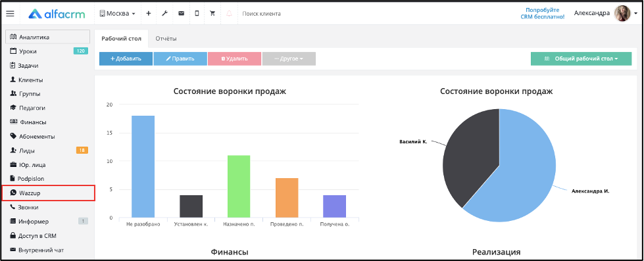Open the shopping cart icon
The image size is (644, 261).
pyautogui.click(x=212, y=14)
